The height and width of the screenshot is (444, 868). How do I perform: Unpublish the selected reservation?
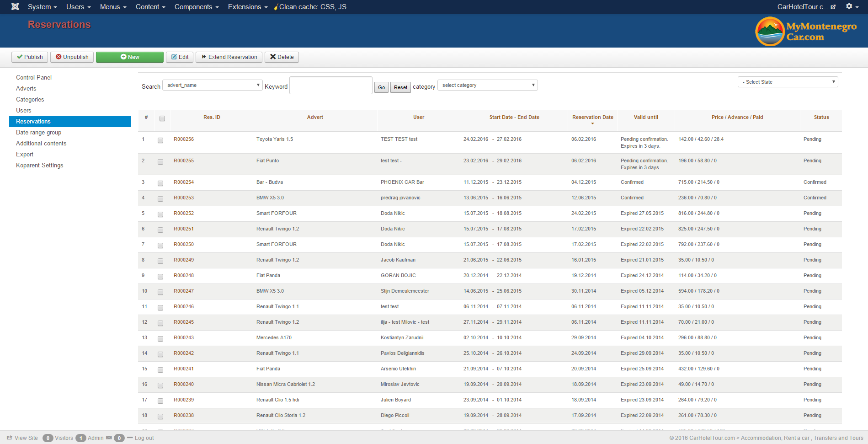coord(72,57)
